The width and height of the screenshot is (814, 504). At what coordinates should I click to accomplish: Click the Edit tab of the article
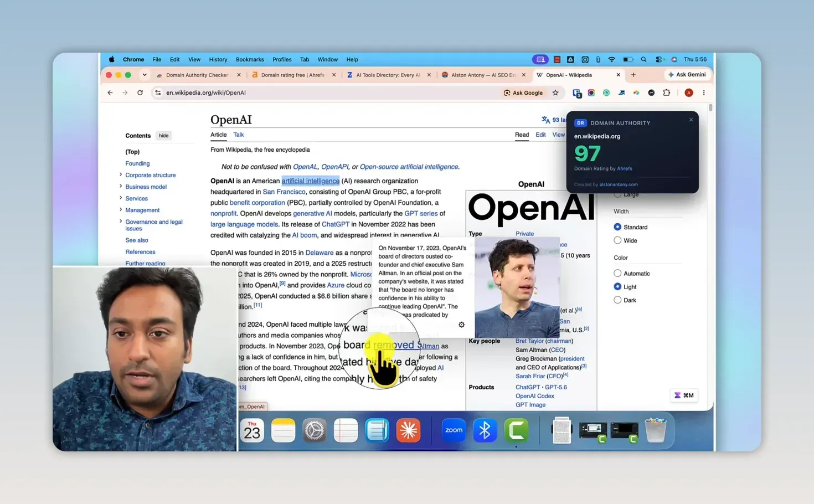(540, 135)
